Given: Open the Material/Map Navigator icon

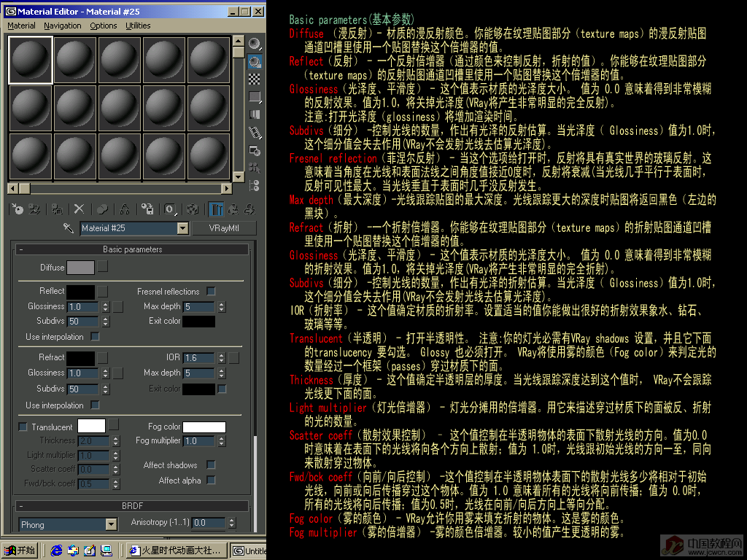Looking at the screenshot, I should (255, 185).
